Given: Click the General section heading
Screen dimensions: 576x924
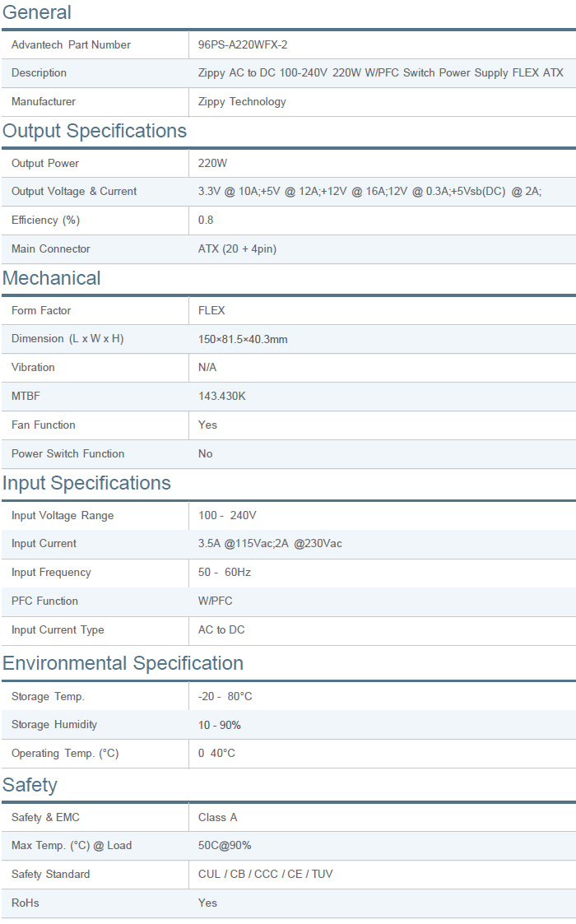Looking at the screenshot, I should click(x=37, y=13).
